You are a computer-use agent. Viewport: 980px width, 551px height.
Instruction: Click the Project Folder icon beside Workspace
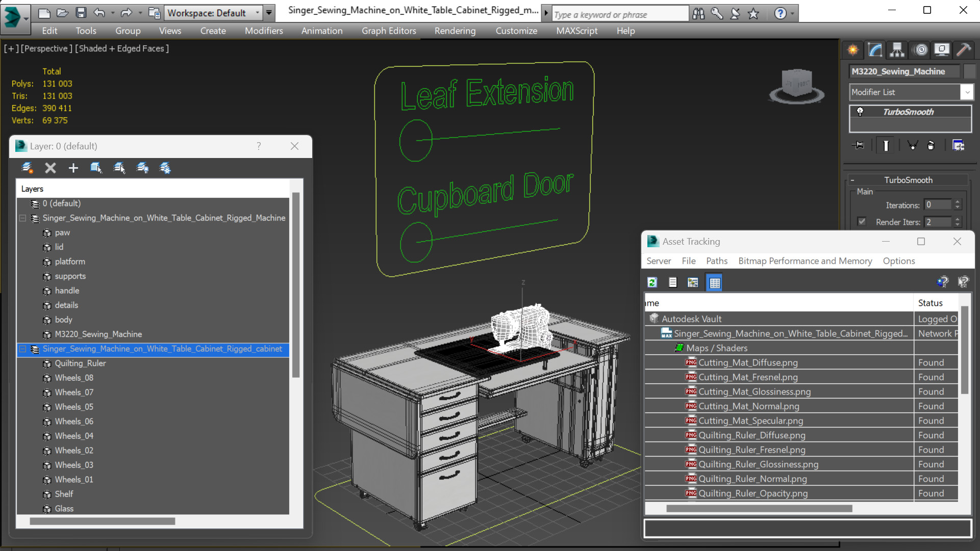pyautogui.click(x=154, y=13)
